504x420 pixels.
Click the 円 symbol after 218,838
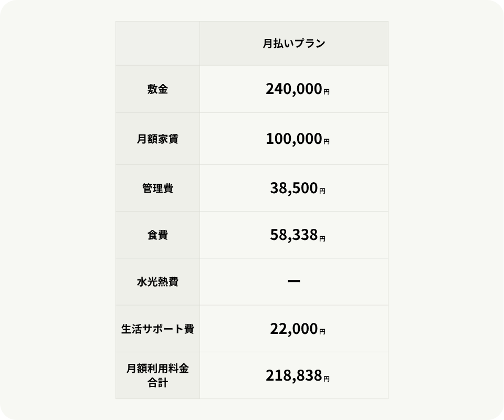327,379
